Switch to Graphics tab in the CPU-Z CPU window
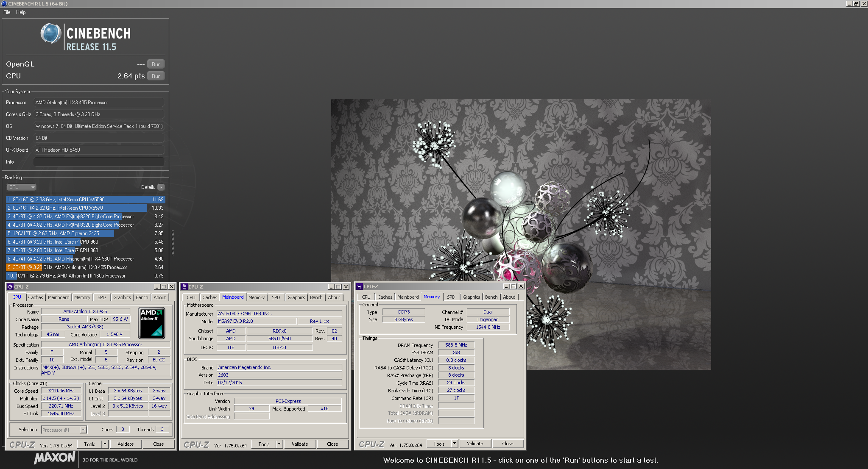 [122, 297]
